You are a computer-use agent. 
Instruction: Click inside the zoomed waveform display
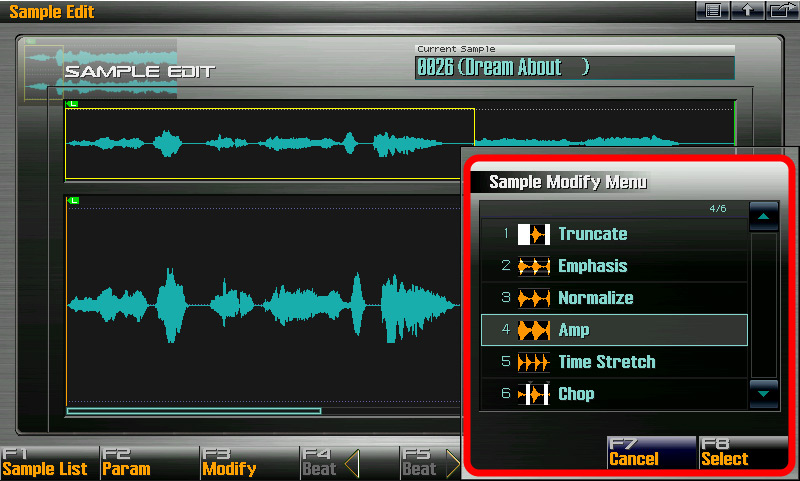tap(263, 305)
